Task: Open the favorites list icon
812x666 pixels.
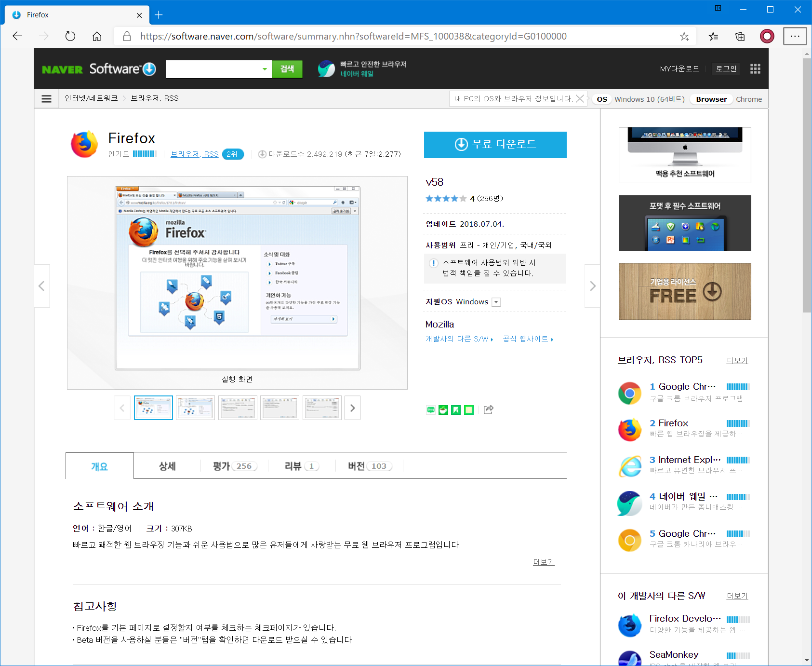Action: pos(713,36)
